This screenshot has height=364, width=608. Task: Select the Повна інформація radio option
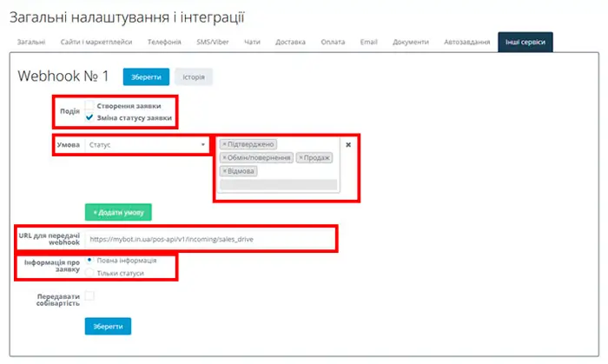[89, 260]
